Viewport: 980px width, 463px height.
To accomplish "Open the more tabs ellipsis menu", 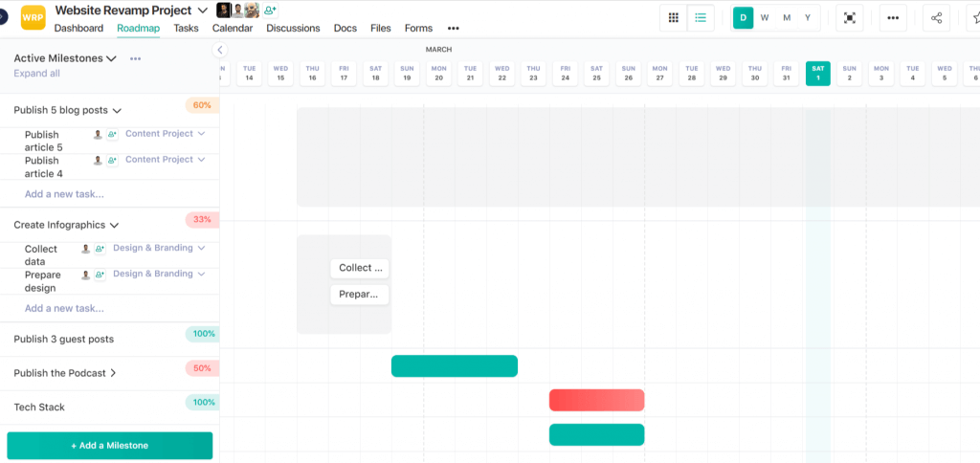I will click(x=453, y=29).
